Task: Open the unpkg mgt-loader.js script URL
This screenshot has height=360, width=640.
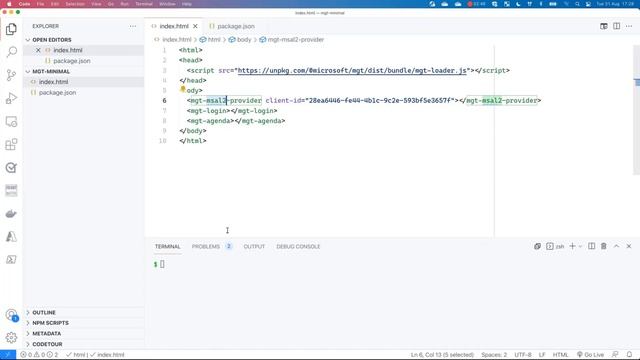Action: coord(352,70)
